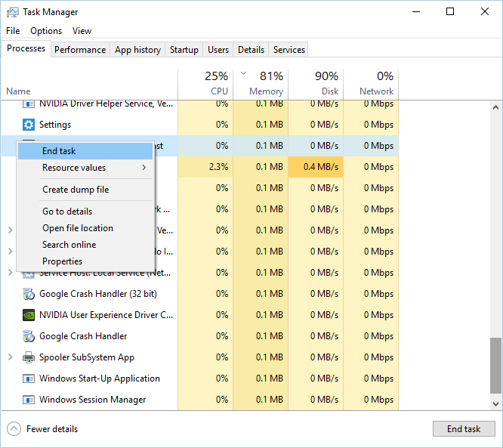503x448 pixels.
Task: Click the Fewer details arrow icon
Action: (14, 429)
